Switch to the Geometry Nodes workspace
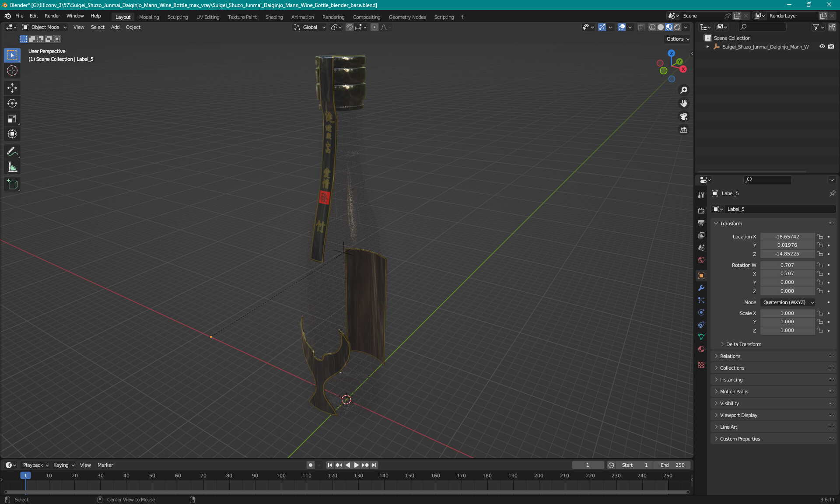 tap(407, 17)
